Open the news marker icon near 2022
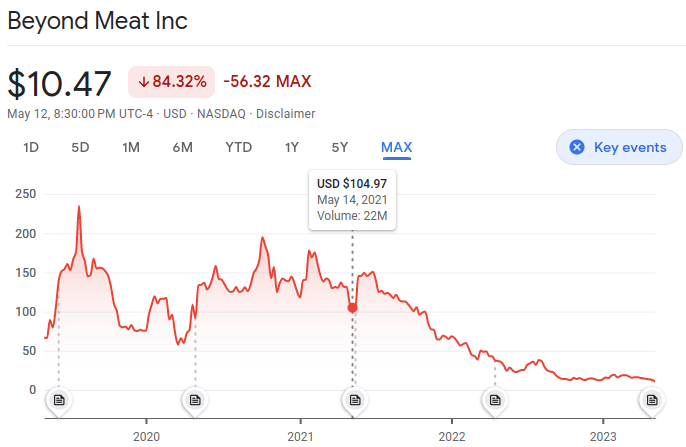This screenshot has width=686, height=447. coord(495,400)
